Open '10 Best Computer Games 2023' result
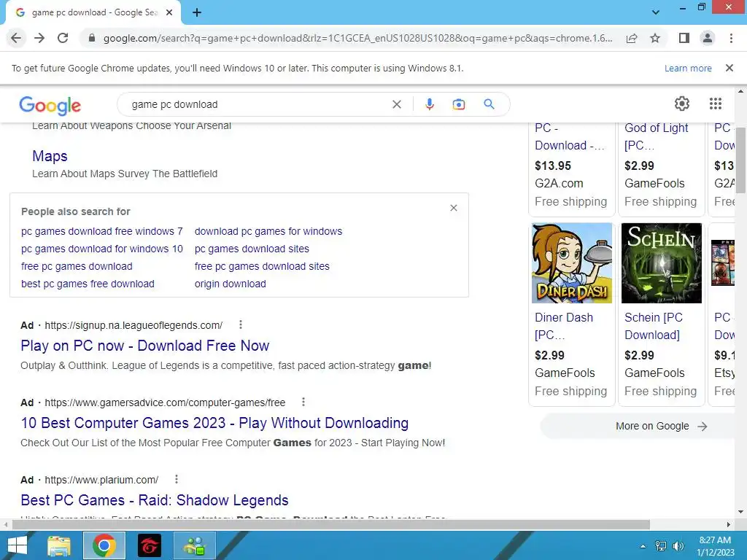Image resolution: width=747 pixels, height=560 pixels. 214,423
